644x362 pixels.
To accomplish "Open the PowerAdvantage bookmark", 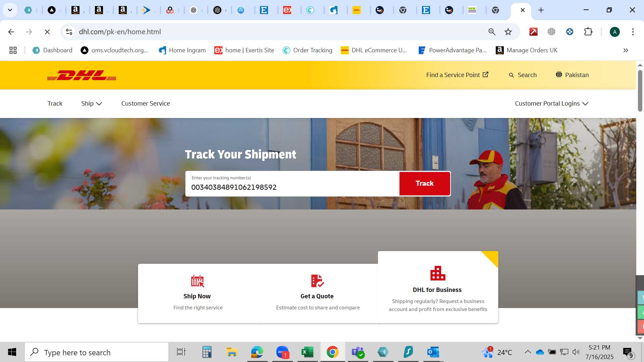I will 452,50.
